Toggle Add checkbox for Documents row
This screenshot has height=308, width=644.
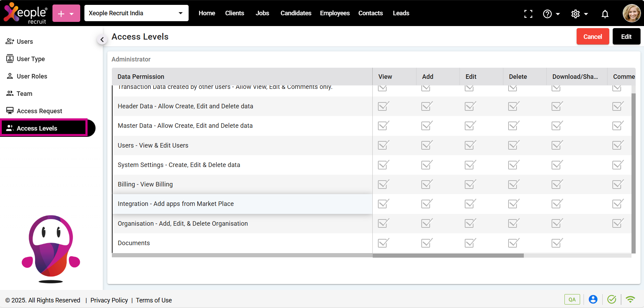[427, 243]
